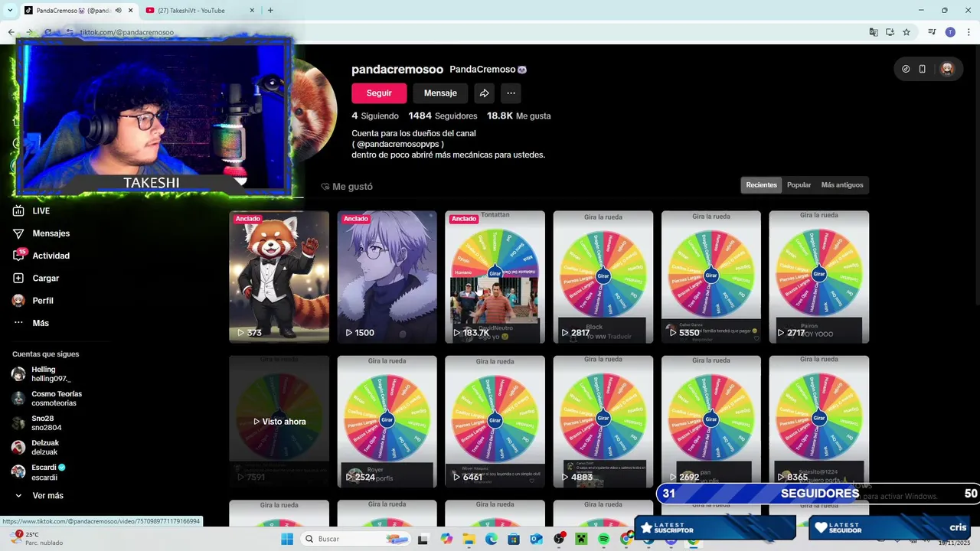Bookmark the page with the star icon
The width and height of the screenshot is (980, 551).
(906, 32)
